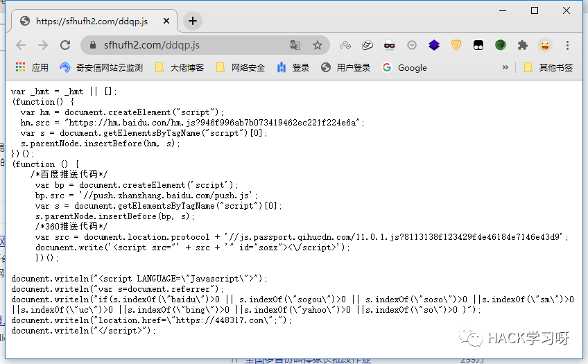Image resolution: width=588 pixels, height=364 pixels.
Task: Click the browser forward arrow
Action: (x=43, y=45)
